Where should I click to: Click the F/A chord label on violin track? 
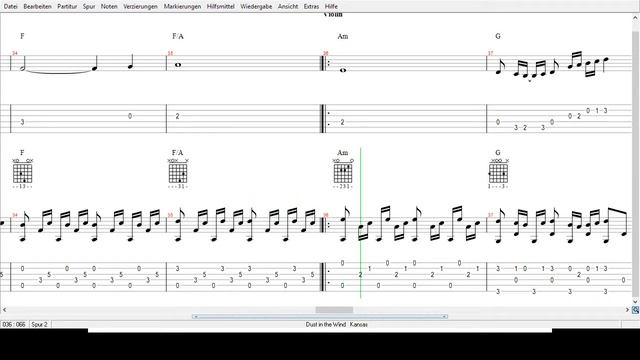(178, 36)
